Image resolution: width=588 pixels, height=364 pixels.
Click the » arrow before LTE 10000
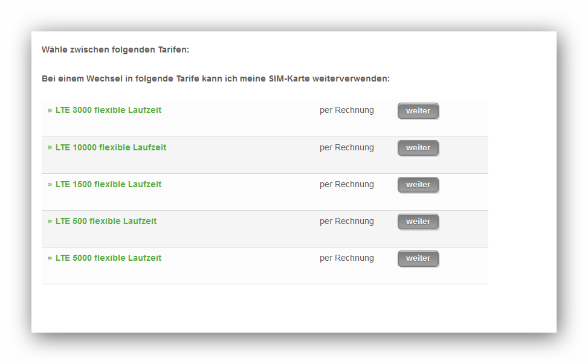[50, 148]
